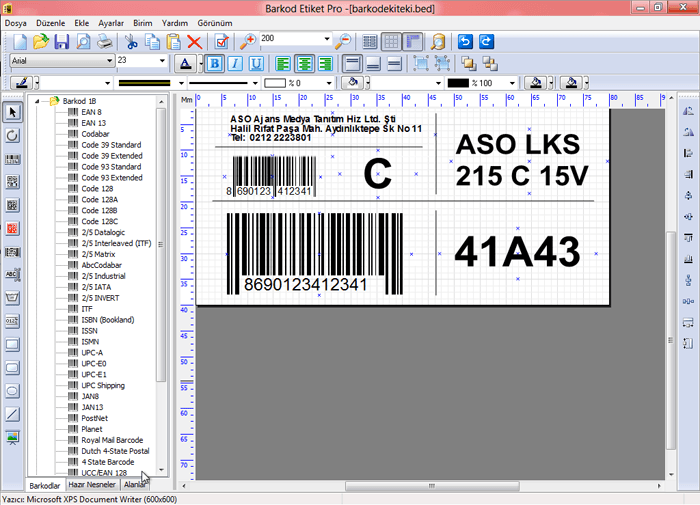This screenshot has height=505, width=700.
Task: Select the ellipse drawing tool
Action: [12, 391]
